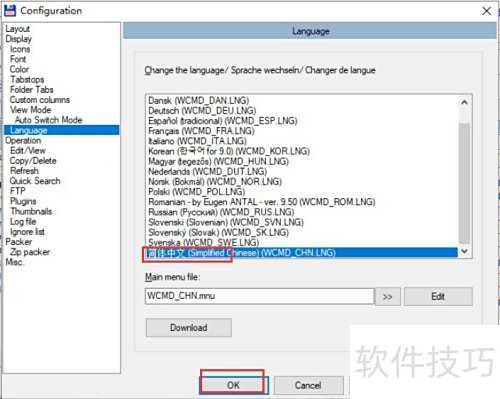Image resolution: width=500 pixels, height=399 pixels.
Task: Open Custom columns settings
Action: (40, 100)
